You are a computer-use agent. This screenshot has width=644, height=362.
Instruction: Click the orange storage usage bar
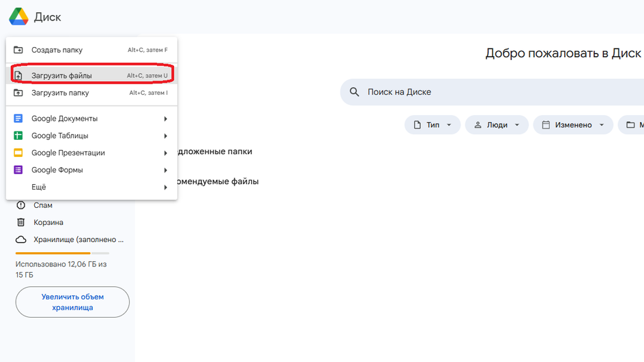(53, 253)
